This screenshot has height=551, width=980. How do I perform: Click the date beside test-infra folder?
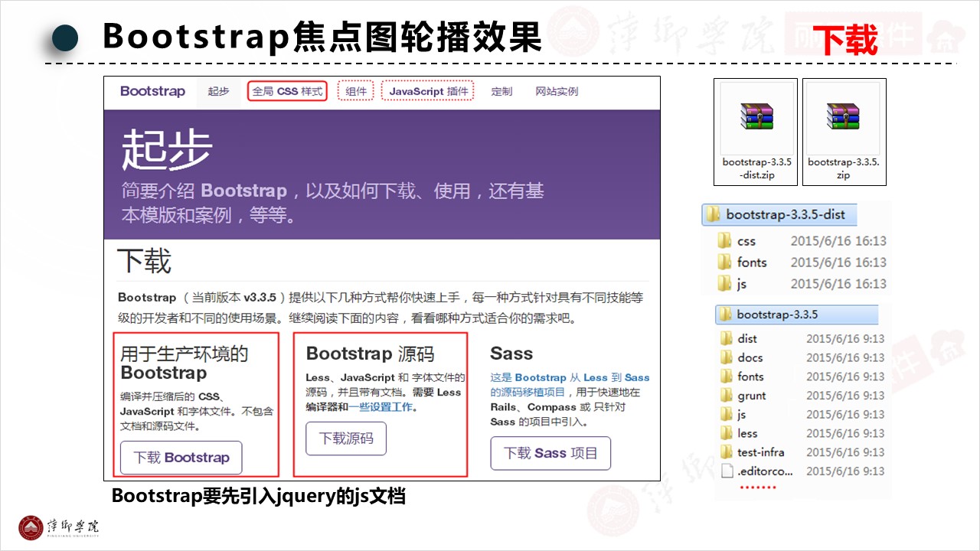(845, 452)
